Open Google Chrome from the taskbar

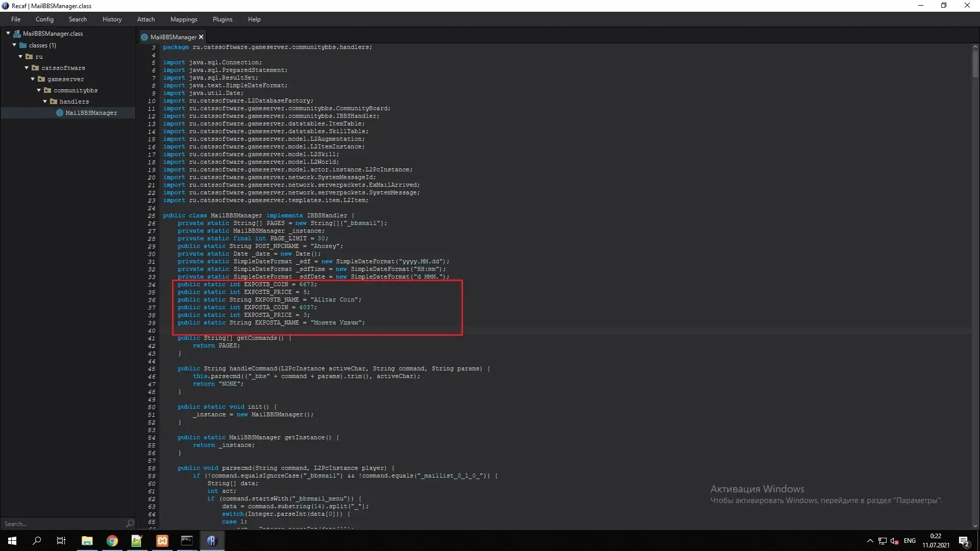(112, 541)
